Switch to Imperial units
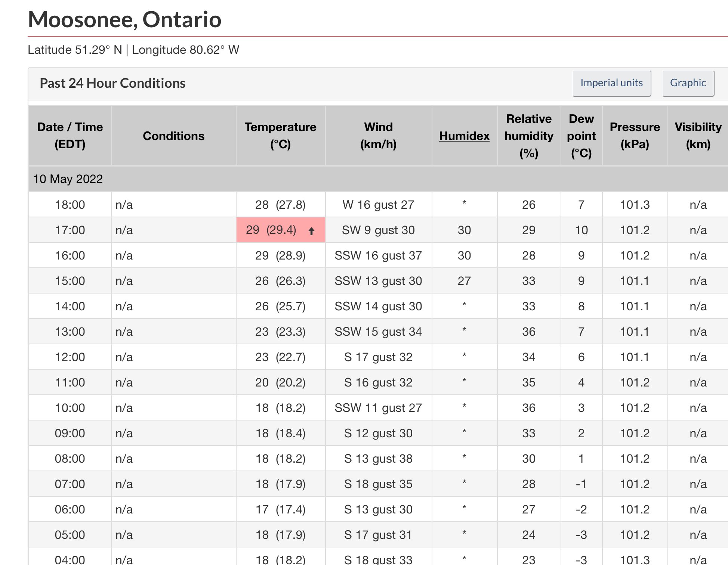The image size is (728, 565). click(611, 83)
